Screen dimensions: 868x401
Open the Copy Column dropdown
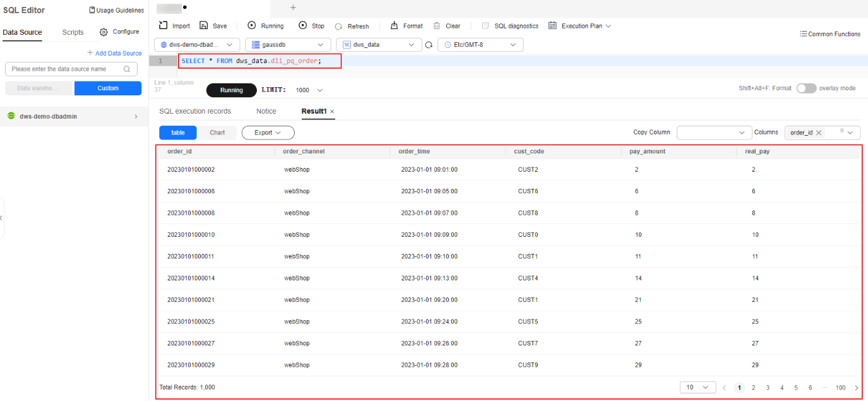coord(714,133)
